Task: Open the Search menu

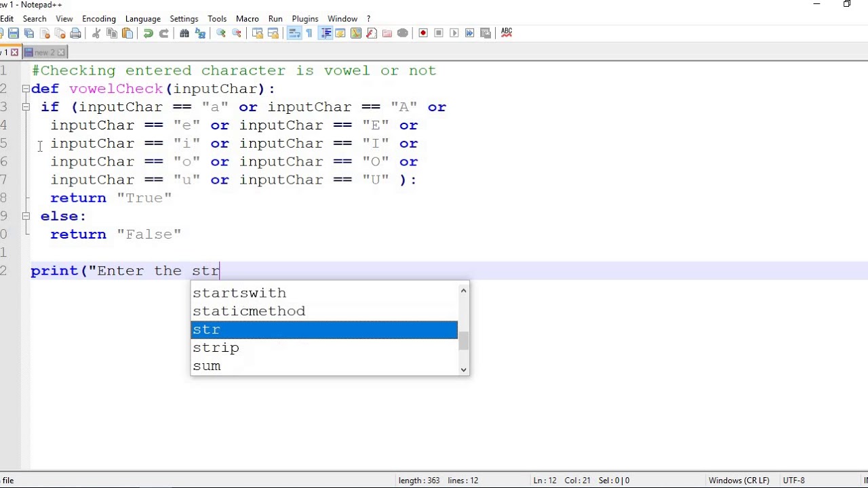Action: pyautogui.click(x=34, y=19)
